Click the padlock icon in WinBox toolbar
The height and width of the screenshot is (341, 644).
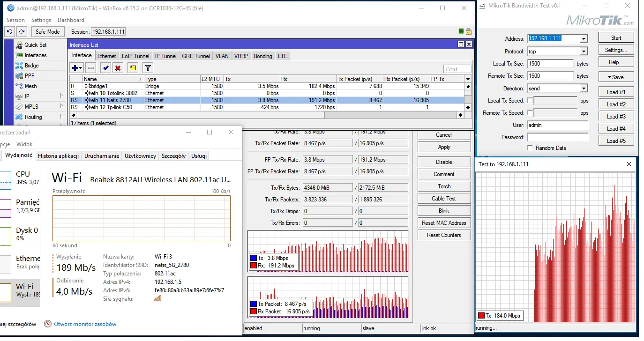(468, 31)
